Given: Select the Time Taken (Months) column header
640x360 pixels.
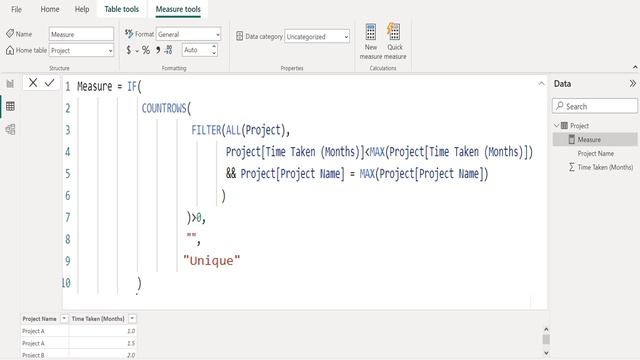Looking at the screenshot, I should pos(98,319).
